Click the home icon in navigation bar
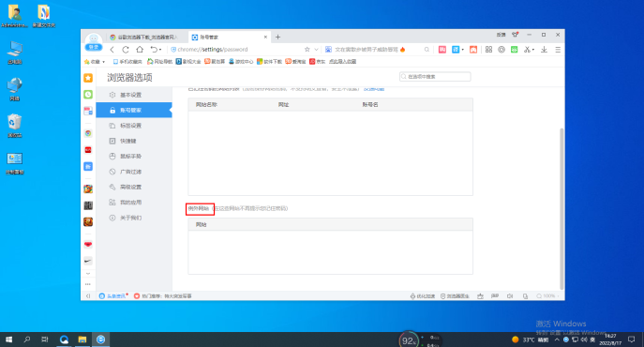Image resolution: width=644 pixels, height=347 pixels. point(140,50)
